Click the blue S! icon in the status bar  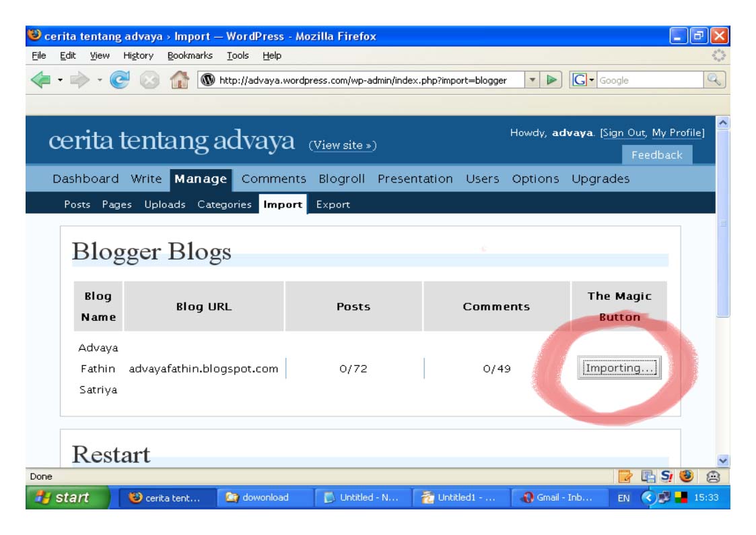[x=667, y=476]
